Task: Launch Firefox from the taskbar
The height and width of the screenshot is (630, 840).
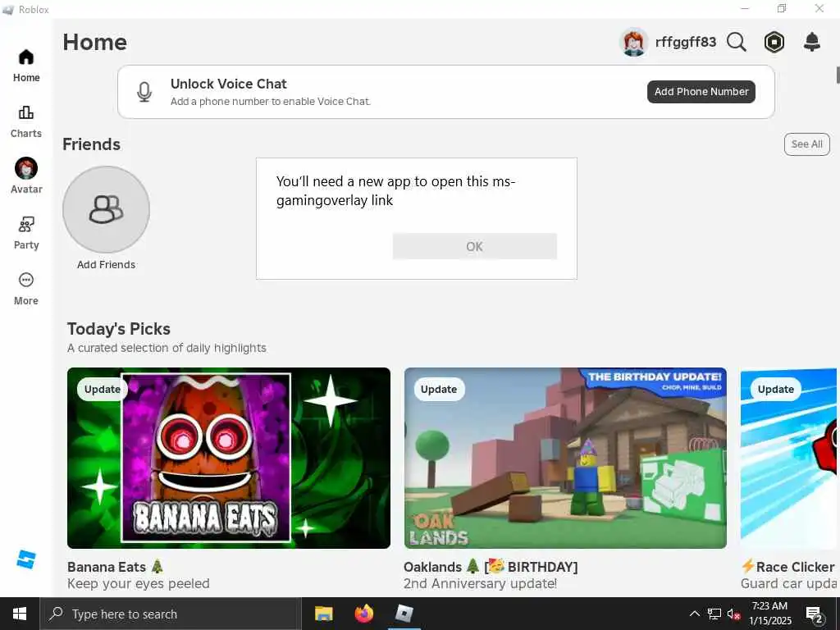Action: tap(363, 614)
